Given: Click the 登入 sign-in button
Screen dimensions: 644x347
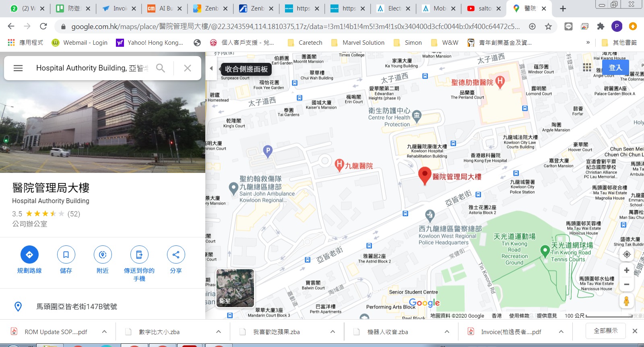Looking at the screenshot, I should tap(615, 68).
